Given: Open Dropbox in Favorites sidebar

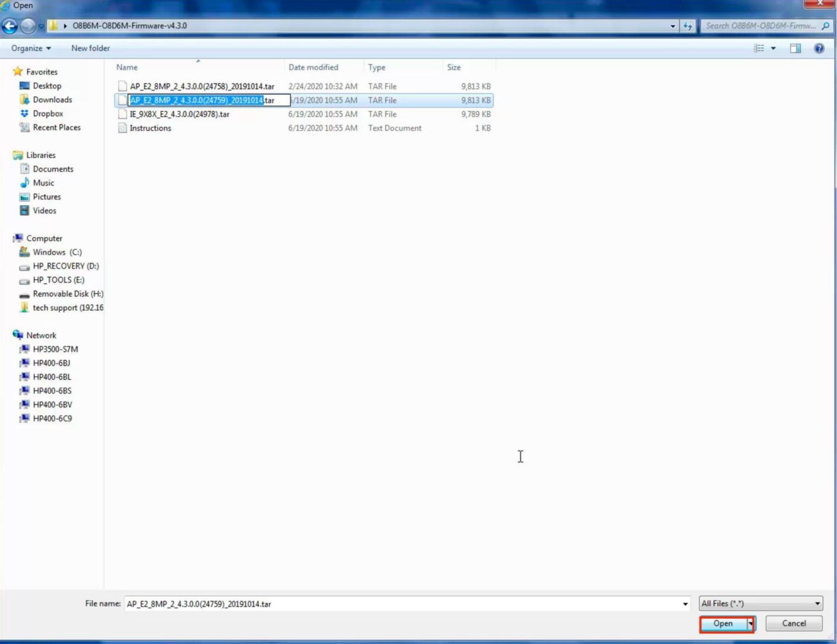Looking at the screenshot, I should pyautogui.click(x=47, y=113).
